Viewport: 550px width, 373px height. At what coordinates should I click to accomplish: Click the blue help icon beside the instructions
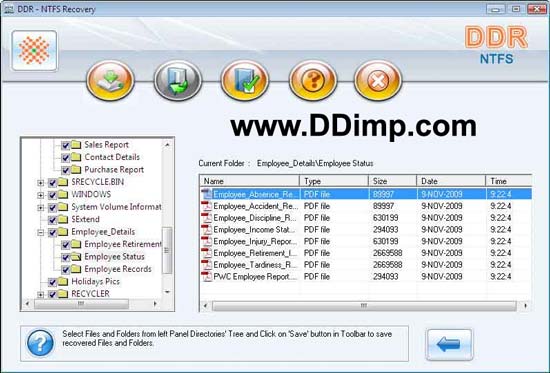tap(40, 343)
